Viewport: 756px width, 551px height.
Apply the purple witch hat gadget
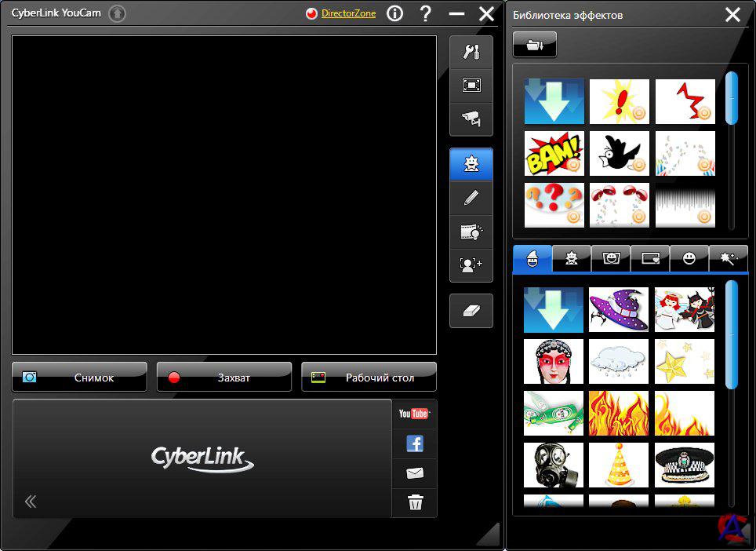(x=619, y=310)
